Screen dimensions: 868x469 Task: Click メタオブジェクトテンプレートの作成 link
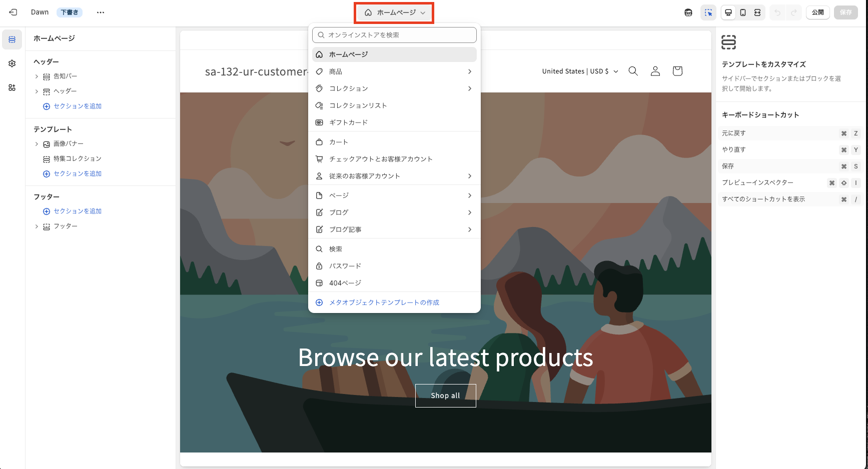click(384, 302)
